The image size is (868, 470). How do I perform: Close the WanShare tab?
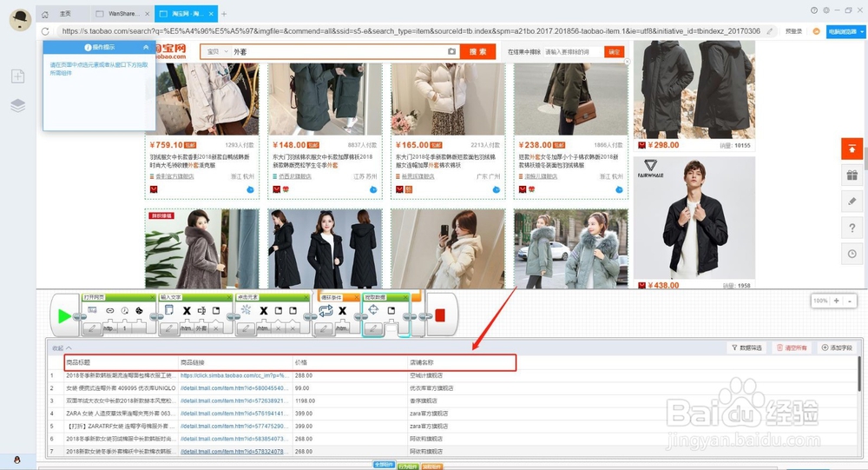148,13
